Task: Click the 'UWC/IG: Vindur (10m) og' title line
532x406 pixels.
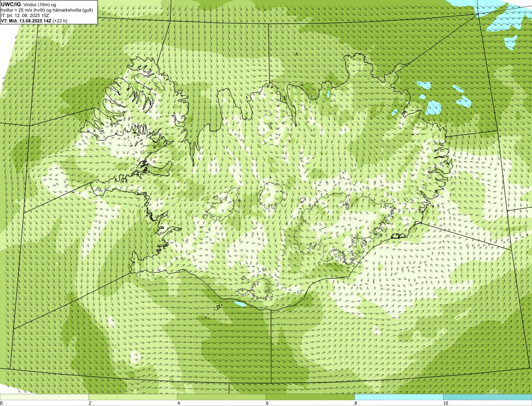Action: (x=29, y=5)
